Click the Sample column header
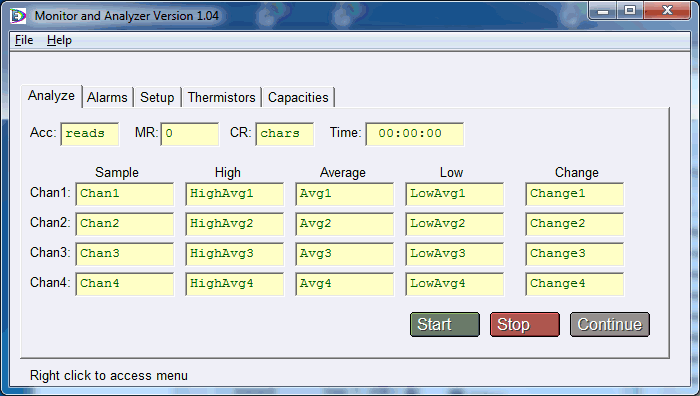 click(x=117, y=173)
